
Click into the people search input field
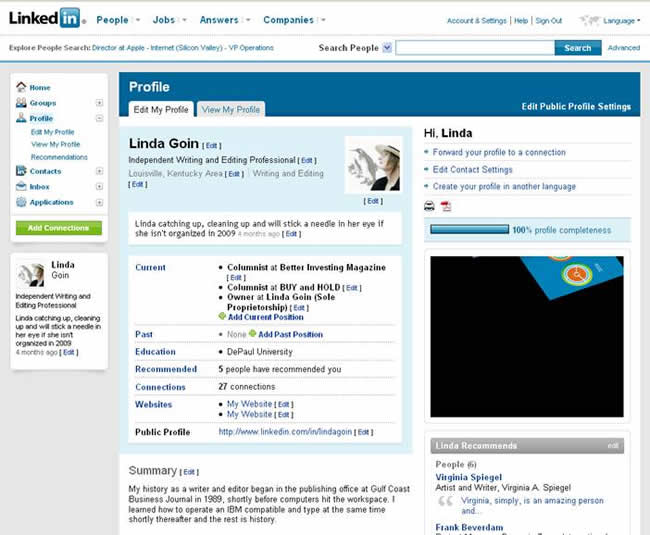[x=475, y=48]
